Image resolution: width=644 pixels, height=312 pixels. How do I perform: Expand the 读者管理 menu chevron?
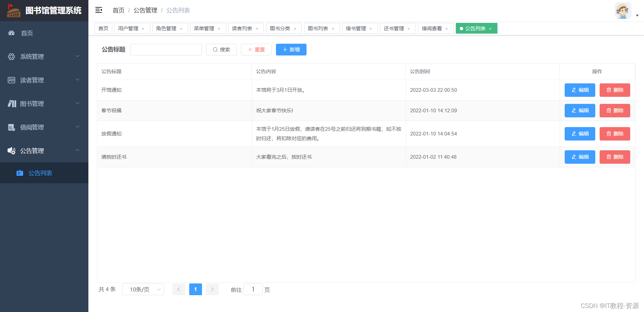(78, 80)
